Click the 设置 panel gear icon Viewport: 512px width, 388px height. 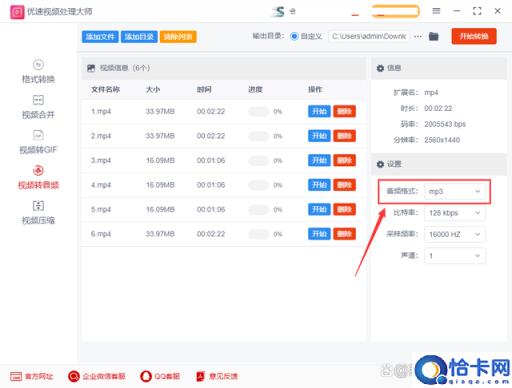click(380, 164)
